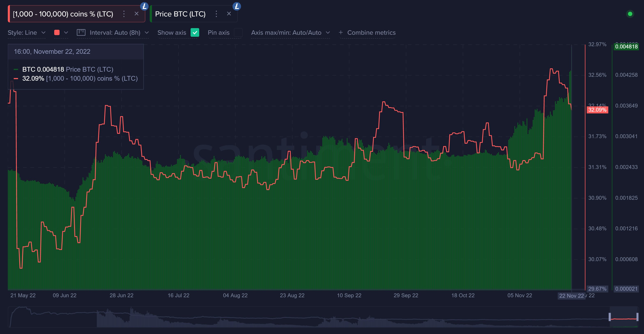
Task: Click the red line color swatch
Action: (x=57, y=32)
